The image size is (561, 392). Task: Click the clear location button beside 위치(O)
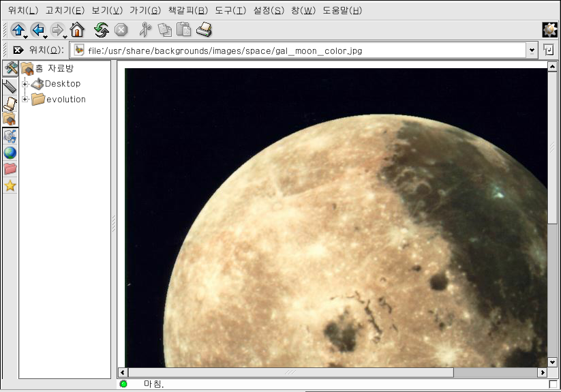18,50
